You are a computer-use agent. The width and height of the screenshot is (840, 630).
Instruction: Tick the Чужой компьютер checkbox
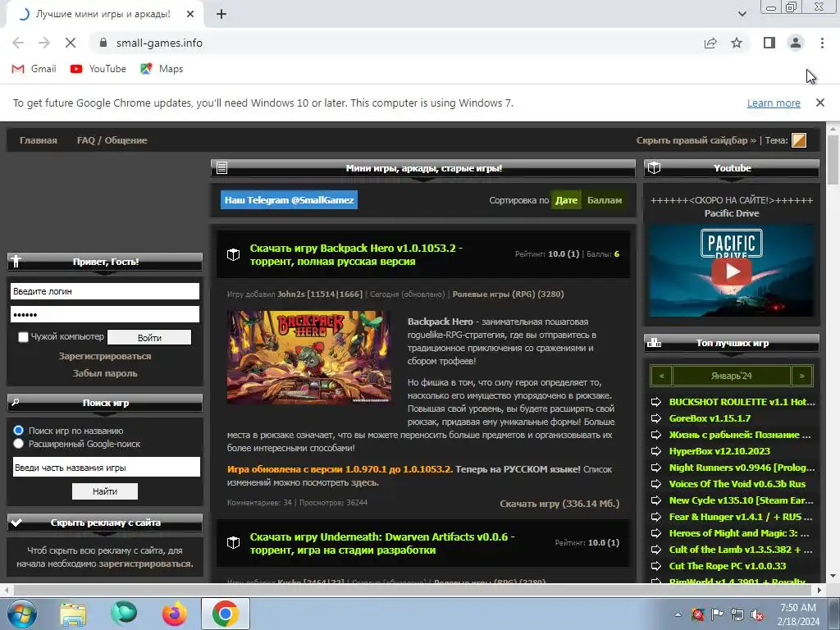pyautogui.click(x=23, y=337)
